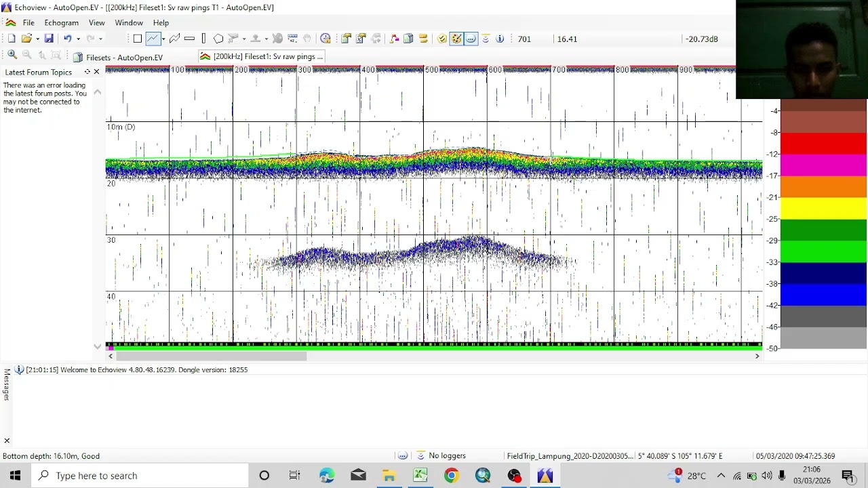The width and height of the screenshot is (868, 488).
Task: Expand the line tool options dropdown
Action: [163, 39]
